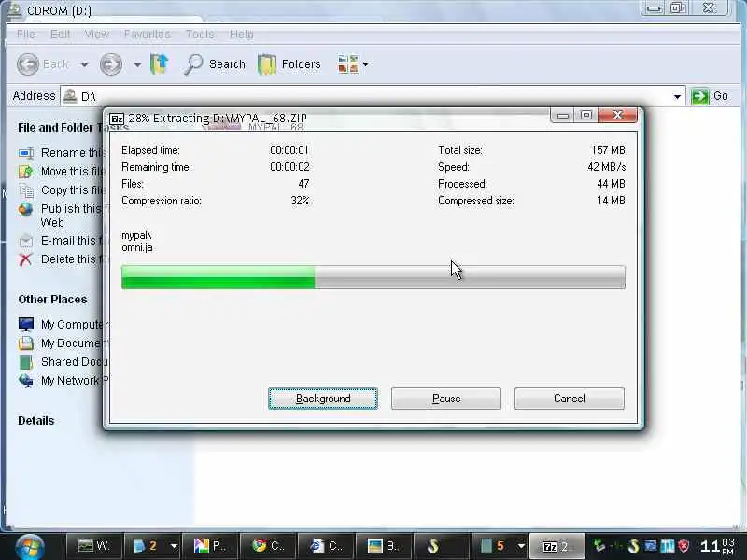Click the Views icon in Explorer toolbar
This screenshot has width=747, height=560.
[348, 63]
